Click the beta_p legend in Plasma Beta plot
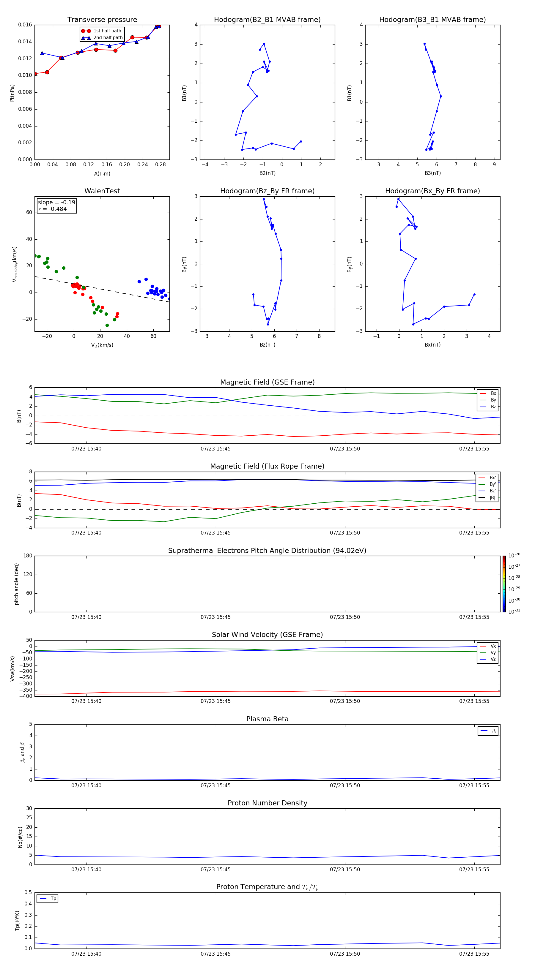This screenshot has height=980, width=535. [488, 731]
